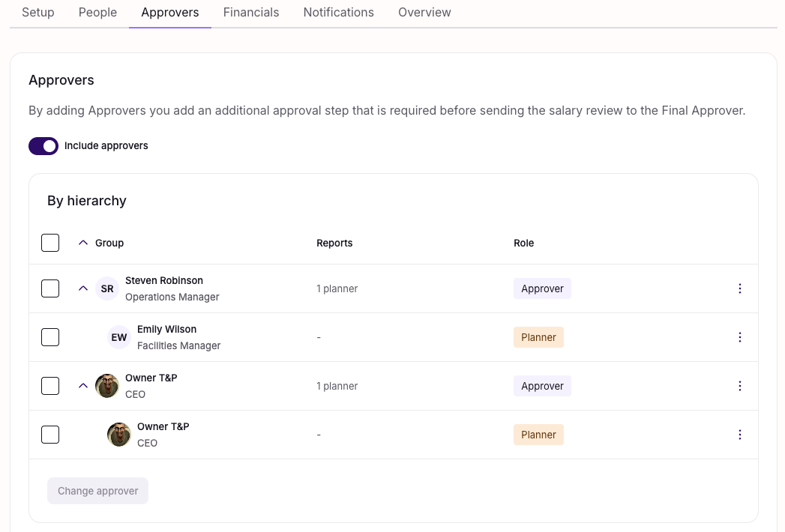This screenshot has height=532, width=785.
Task: Select the Emily Wilson row checkbox
Action: (50, 337)
